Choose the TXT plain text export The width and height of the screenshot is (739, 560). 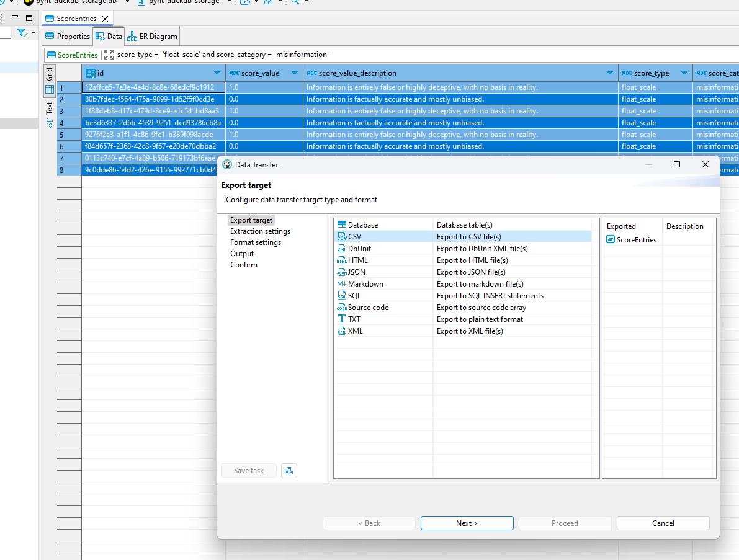click(354, 319)
